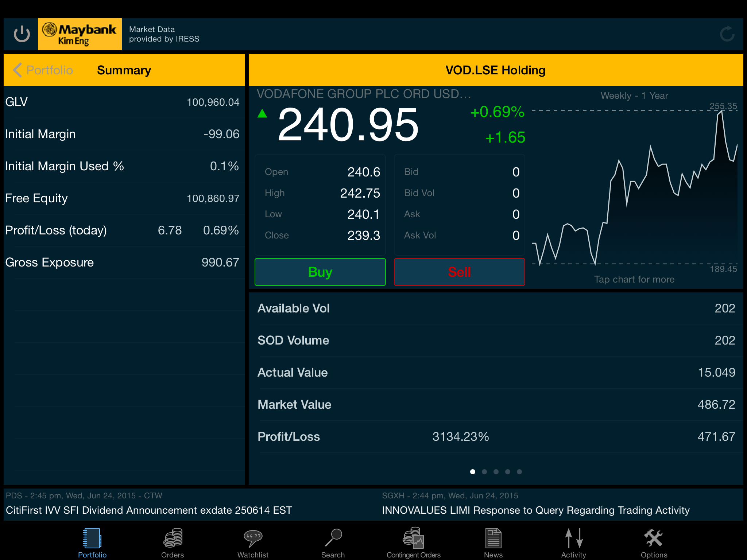Select the first page indicator dot
Screen dimensions: 747x560
point(473,472)
